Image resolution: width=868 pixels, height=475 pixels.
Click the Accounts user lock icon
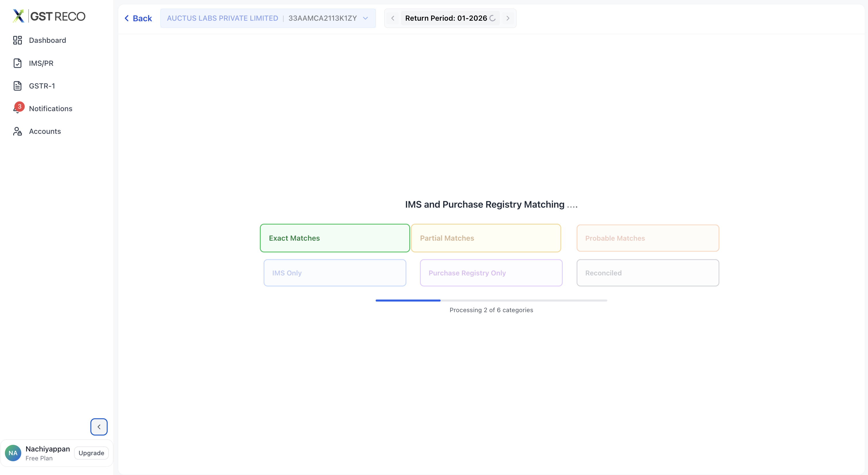coord(18,131)
